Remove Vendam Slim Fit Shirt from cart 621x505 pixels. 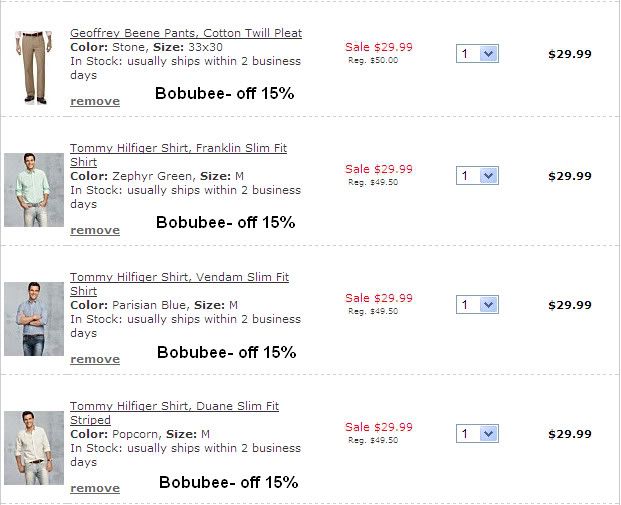pyautogui.click(x=95, y=359)
